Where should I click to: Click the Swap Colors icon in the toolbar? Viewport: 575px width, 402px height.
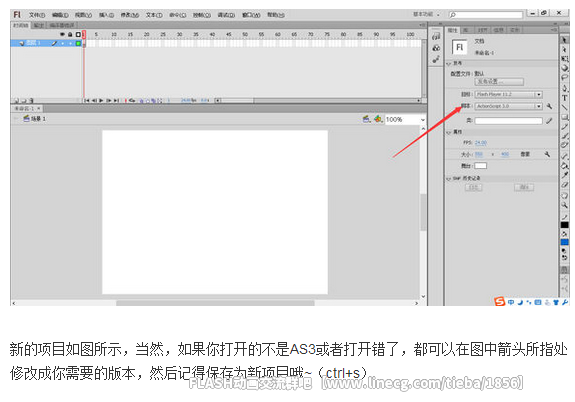[x=565, y=257]
